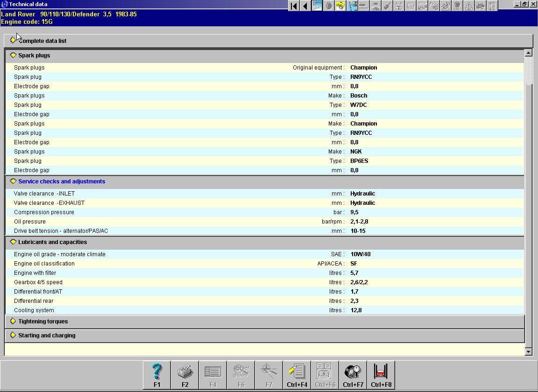Select the Gearbox 4/5 speed row
Screen dimensions: 538x392
[x=265, y=282]
